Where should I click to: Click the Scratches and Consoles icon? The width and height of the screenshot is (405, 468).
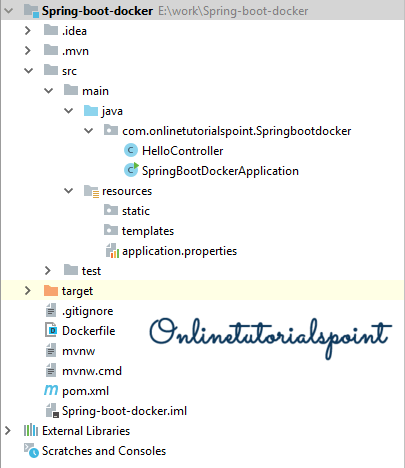[x=31, y=450]
